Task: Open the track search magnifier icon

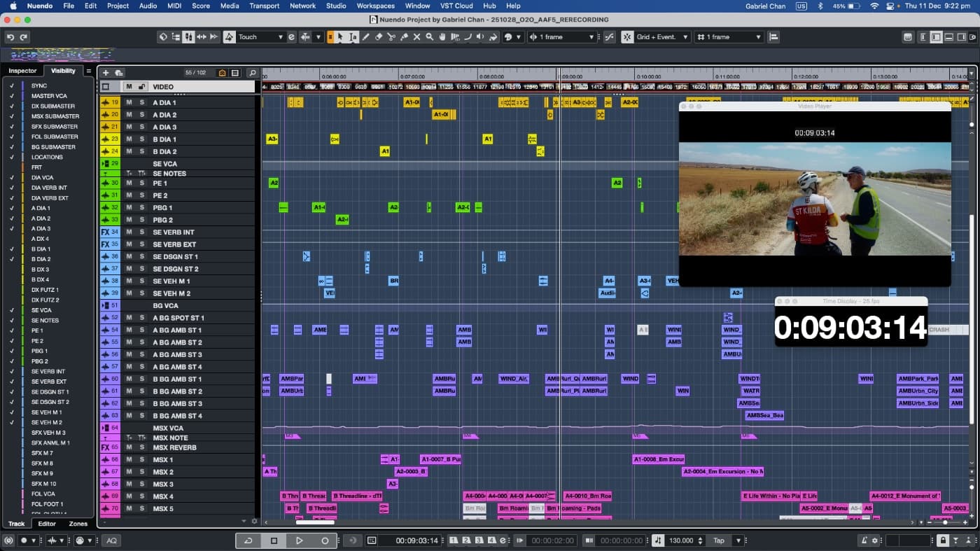Action: coord(253,73)
